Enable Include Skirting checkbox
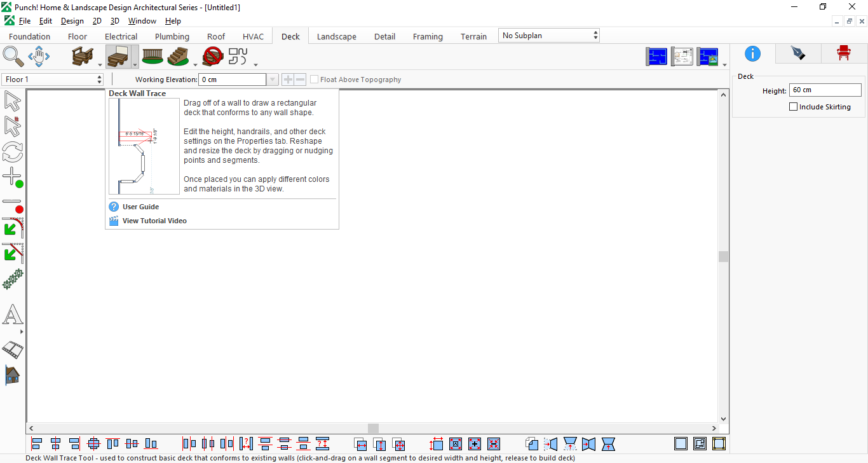Screen dimensions: 868x463 (x=793, y=107)
